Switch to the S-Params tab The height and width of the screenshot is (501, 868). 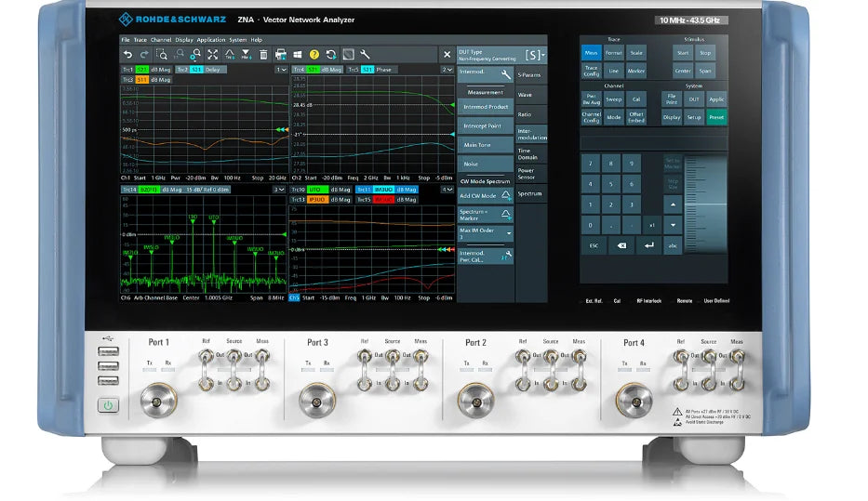530,74
